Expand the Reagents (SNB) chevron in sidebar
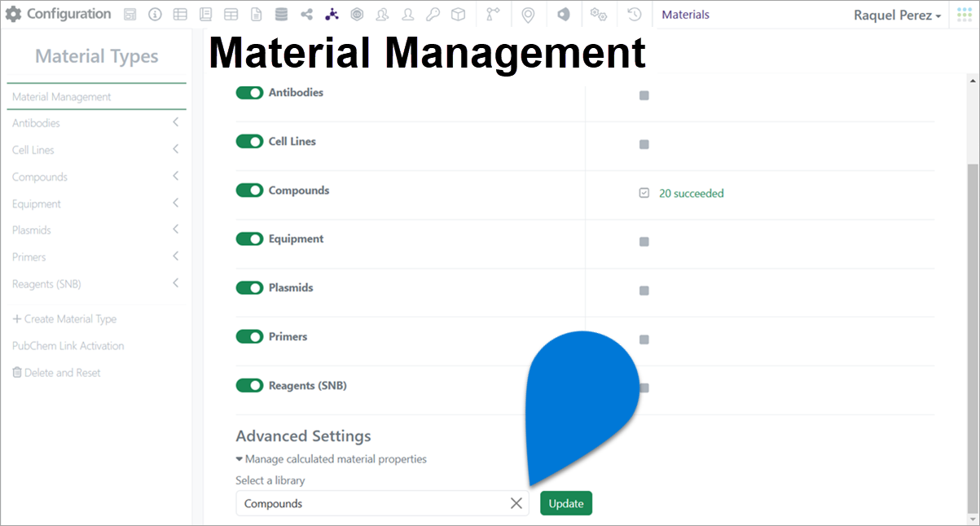Image resolution: width=980 pixels, height=526 pixels. pyautogui.click(x=176, y=283)
